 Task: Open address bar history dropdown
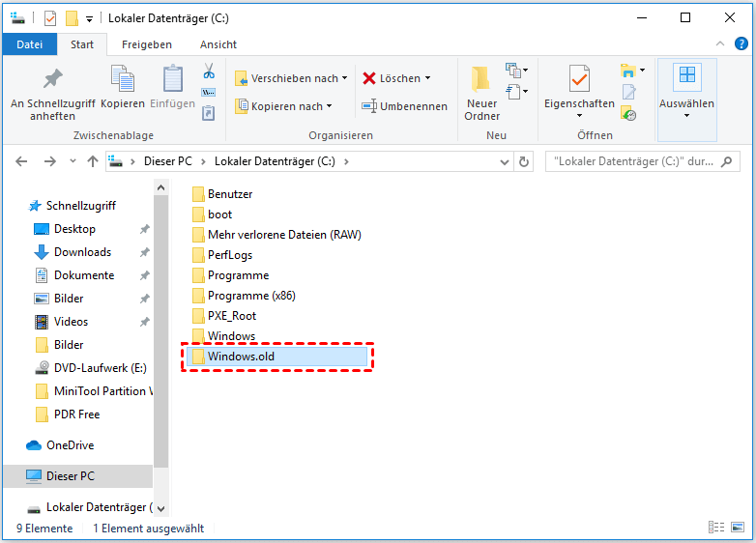point(505,162)
